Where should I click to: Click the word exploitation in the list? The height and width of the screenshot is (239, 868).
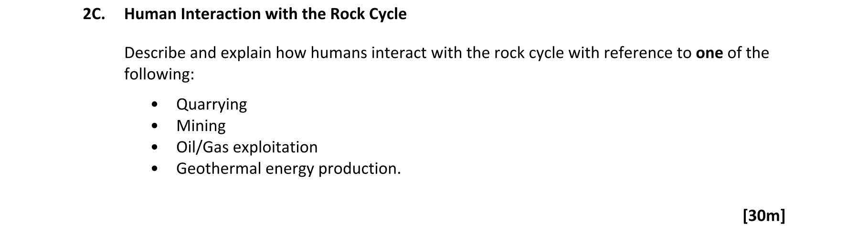(x=275, y=147)
